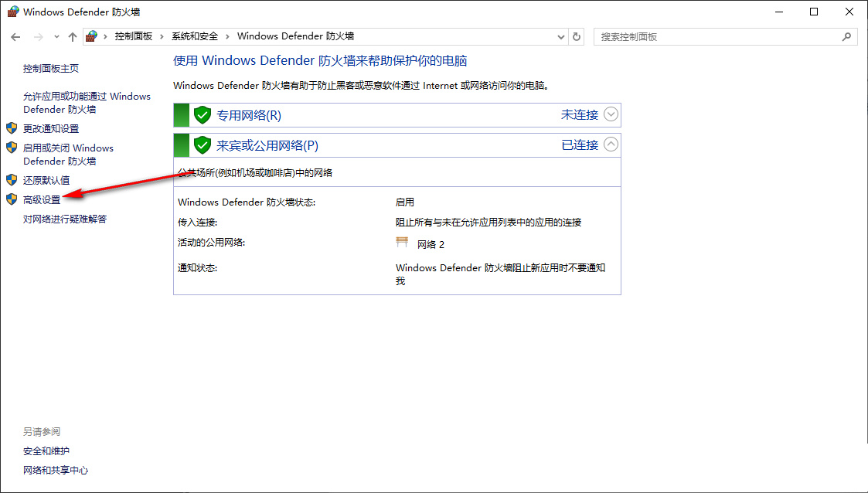
Task: Click shield icon beside 启用或关闭 Windows Defender 防火墙
Action: 12,148
